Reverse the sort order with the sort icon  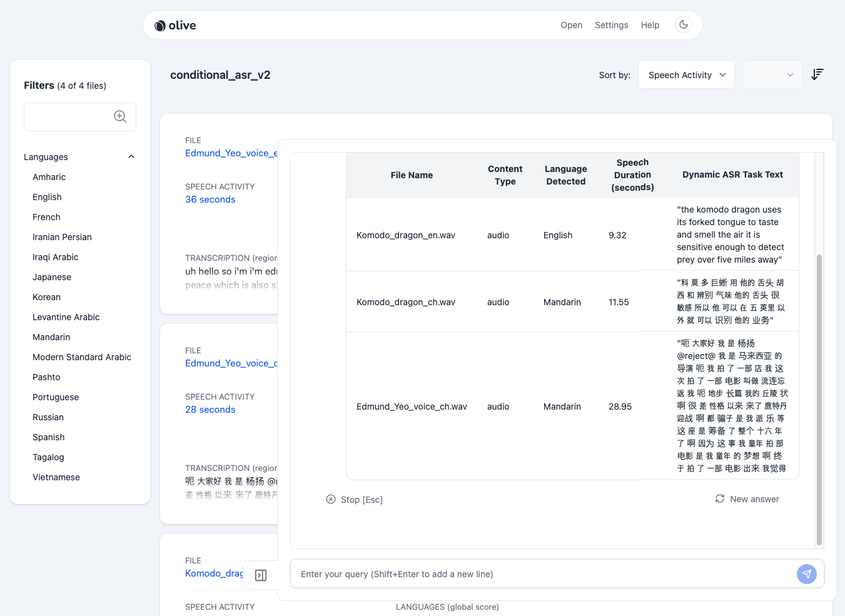point(817,74)
